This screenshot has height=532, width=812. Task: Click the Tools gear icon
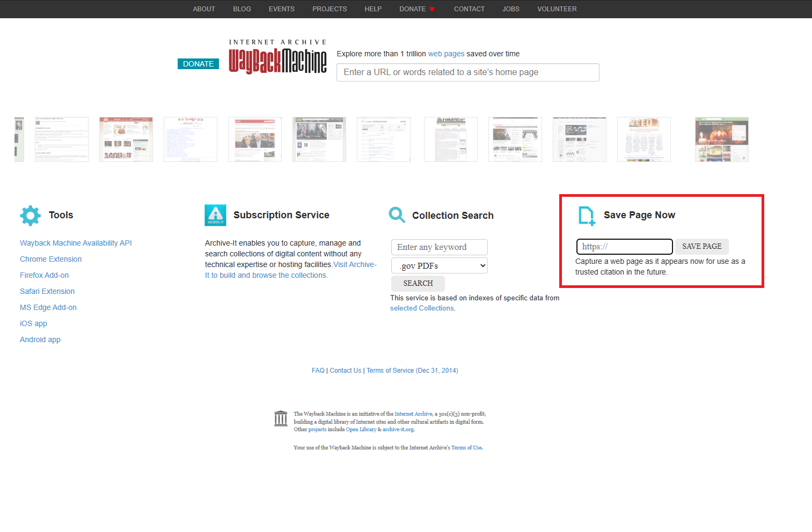(30, 216)
